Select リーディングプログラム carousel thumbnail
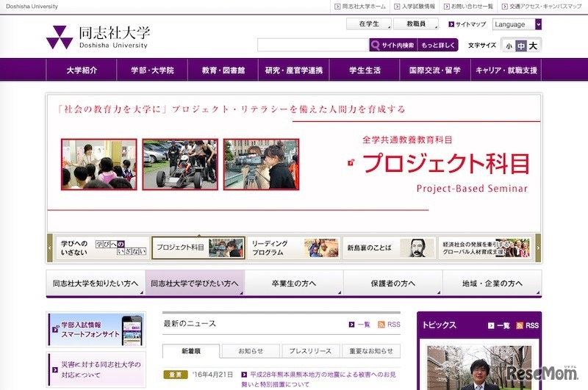 pos(294,248)
